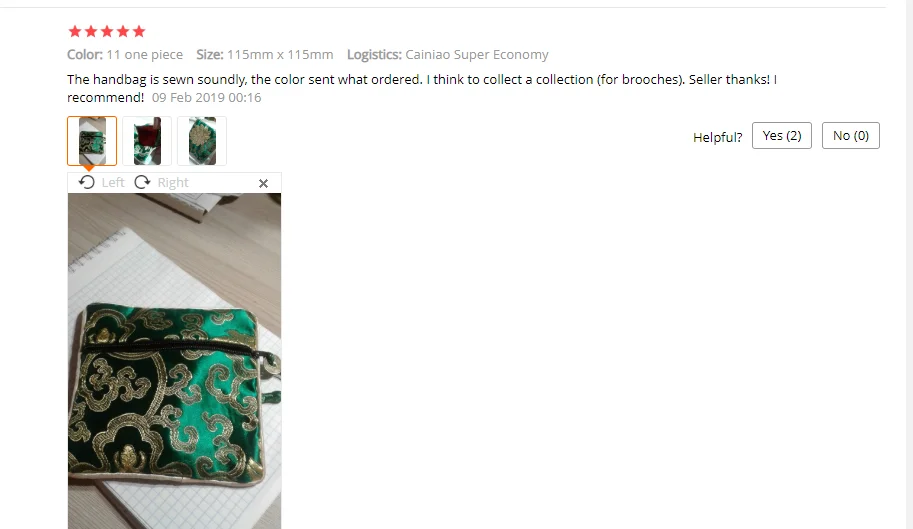Open the thumbnail with gold floral pouch
Viewport: 913px width, 529px height.
[x=202, y=141]
